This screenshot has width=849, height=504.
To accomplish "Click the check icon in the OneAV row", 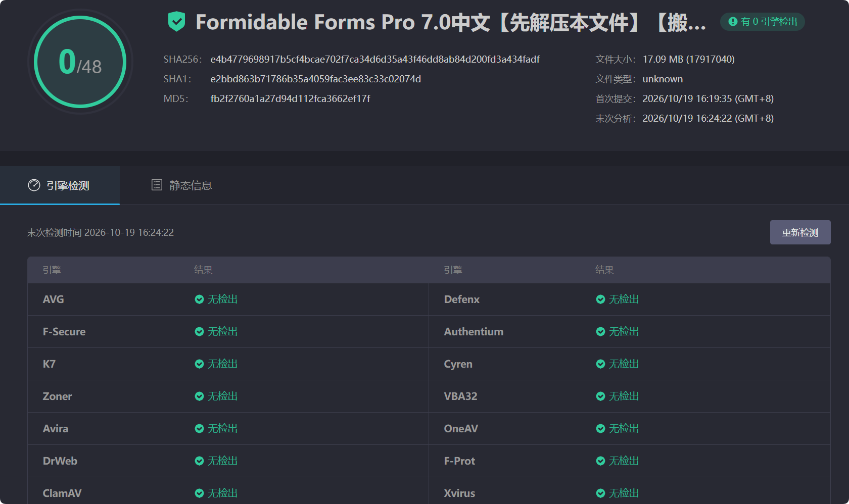I will pyautogui.click(x=600, y=429).
